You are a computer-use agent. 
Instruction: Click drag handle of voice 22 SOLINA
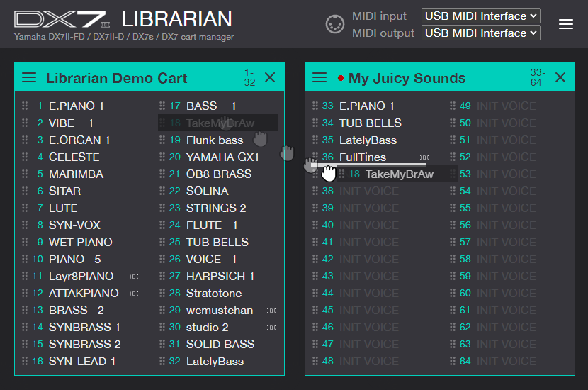click(162, 191)
